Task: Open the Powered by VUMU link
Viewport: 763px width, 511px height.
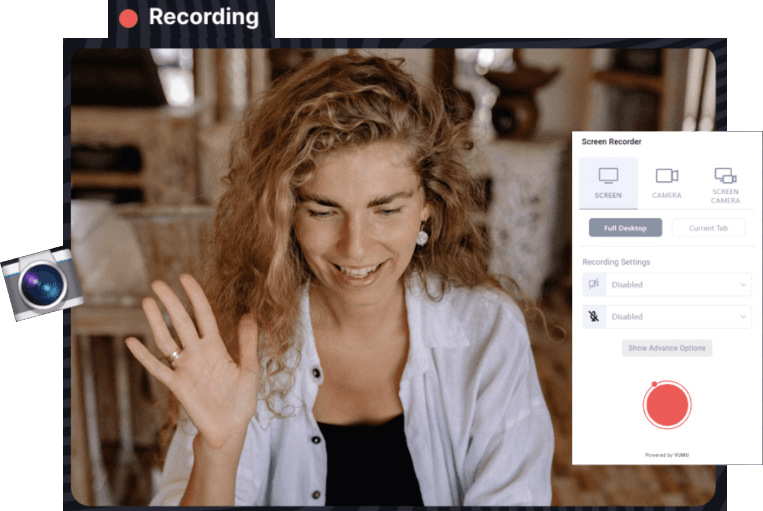Action: 667,455
